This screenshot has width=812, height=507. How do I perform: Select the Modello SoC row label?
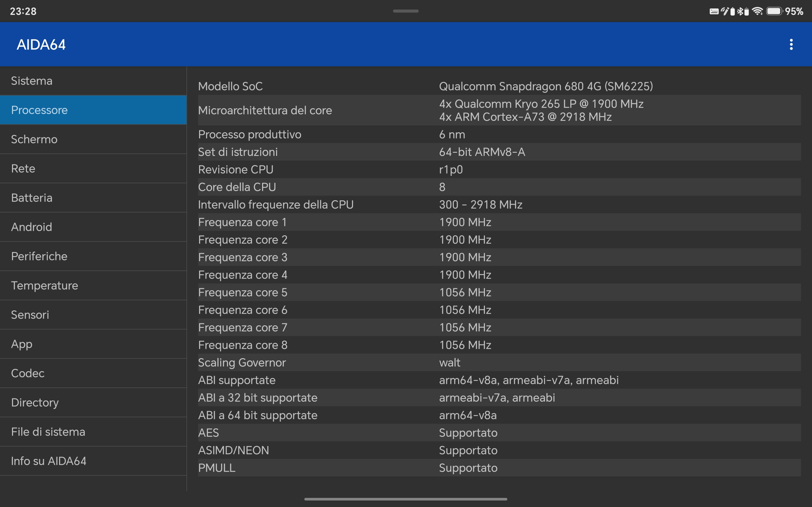(x=230, y=86)
